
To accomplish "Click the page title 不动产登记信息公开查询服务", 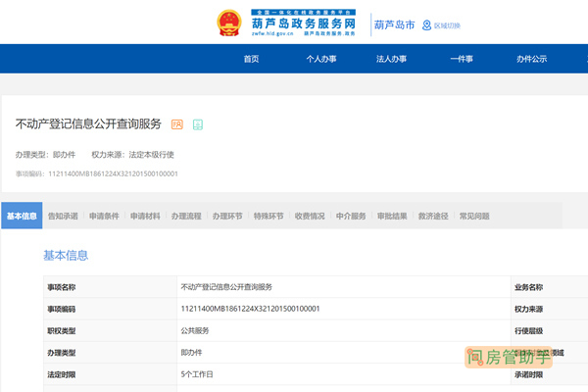I will (x=88, y=124).
